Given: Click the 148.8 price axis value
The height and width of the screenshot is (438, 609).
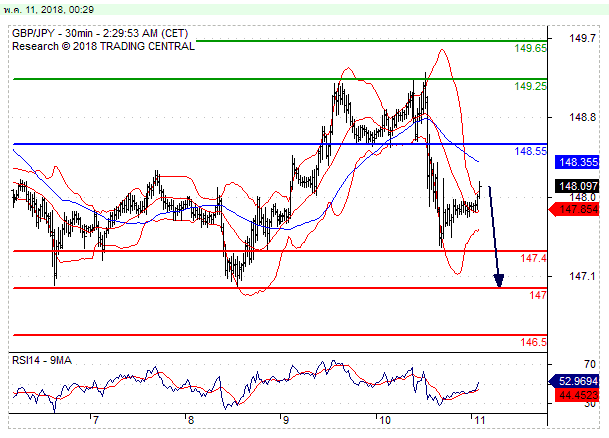Looking at the screenshot, I should click(x=582, y=117).
